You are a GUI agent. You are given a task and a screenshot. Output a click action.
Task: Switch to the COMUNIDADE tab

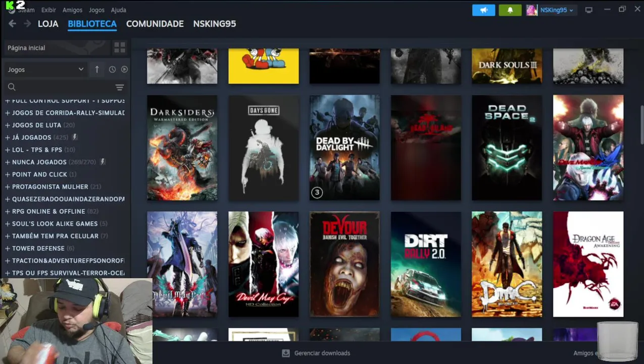155,24
